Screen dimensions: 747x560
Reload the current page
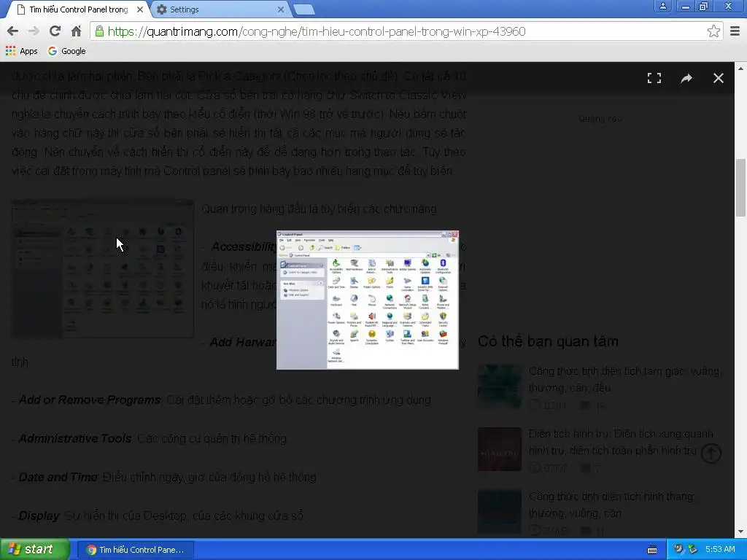point(55,31)
